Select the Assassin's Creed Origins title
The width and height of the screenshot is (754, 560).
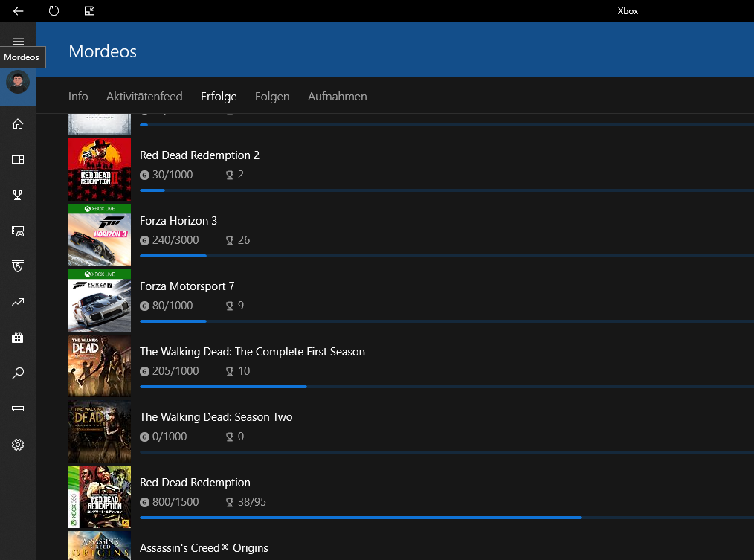coord(204,548)
